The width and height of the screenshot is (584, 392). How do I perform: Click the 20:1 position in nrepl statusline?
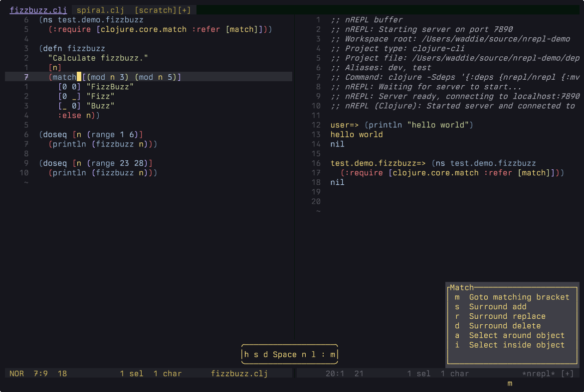(x=335, y=374)
